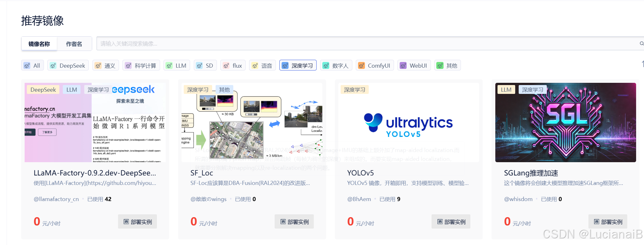Open LLaMA-Factory-0.9.2.dev-DeepSee... title
Viewport: 644px width, 245px height.
(x=95, y=173)
